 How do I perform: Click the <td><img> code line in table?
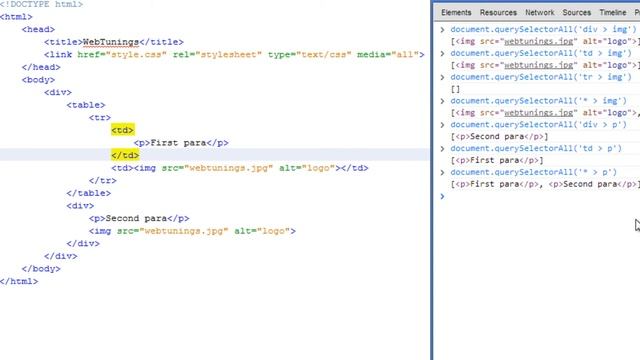[240, 168]
